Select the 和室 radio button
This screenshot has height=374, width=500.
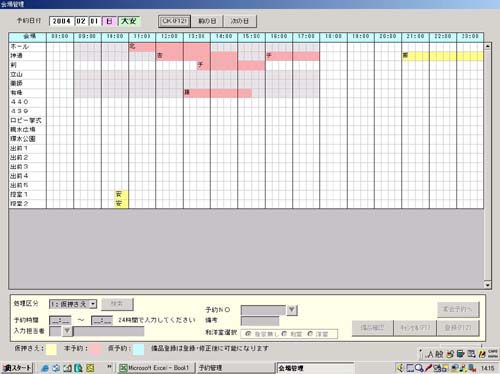coord(284,334)
